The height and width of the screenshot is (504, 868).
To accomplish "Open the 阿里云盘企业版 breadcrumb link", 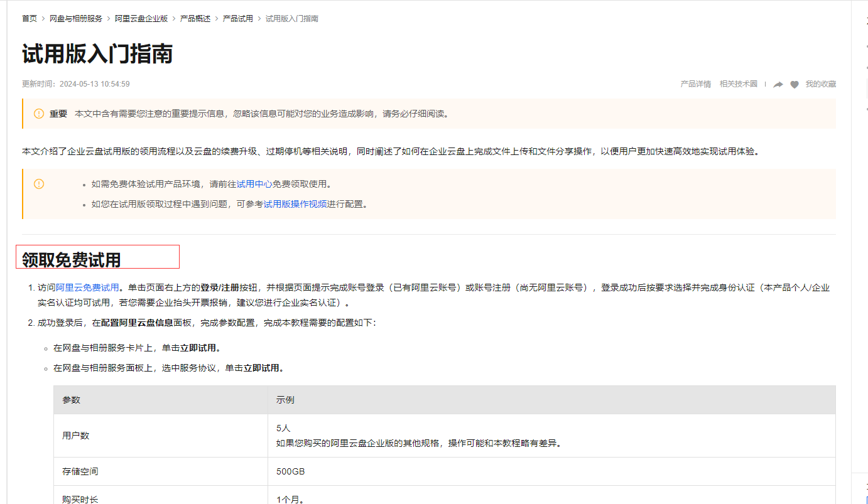I will [x=141, y=19].
